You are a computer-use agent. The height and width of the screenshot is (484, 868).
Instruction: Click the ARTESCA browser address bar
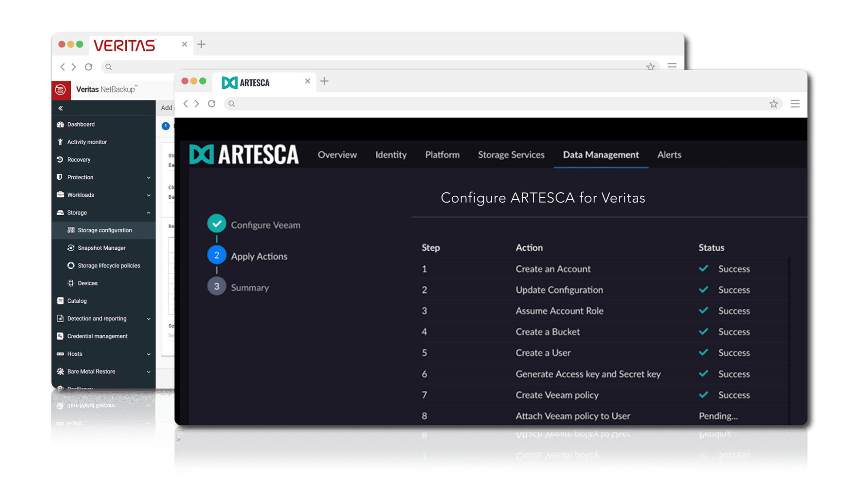tap(503, 104)
